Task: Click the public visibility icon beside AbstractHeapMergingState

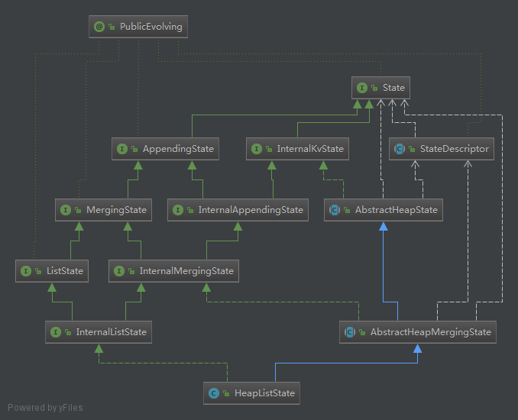Action: click(x=362, y=332)
